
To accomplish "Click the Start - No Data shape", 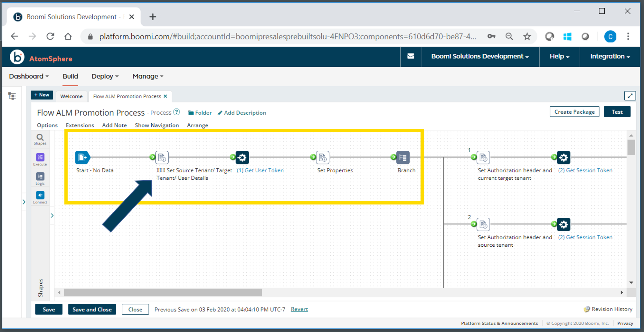I will click(x=83, y=157).
